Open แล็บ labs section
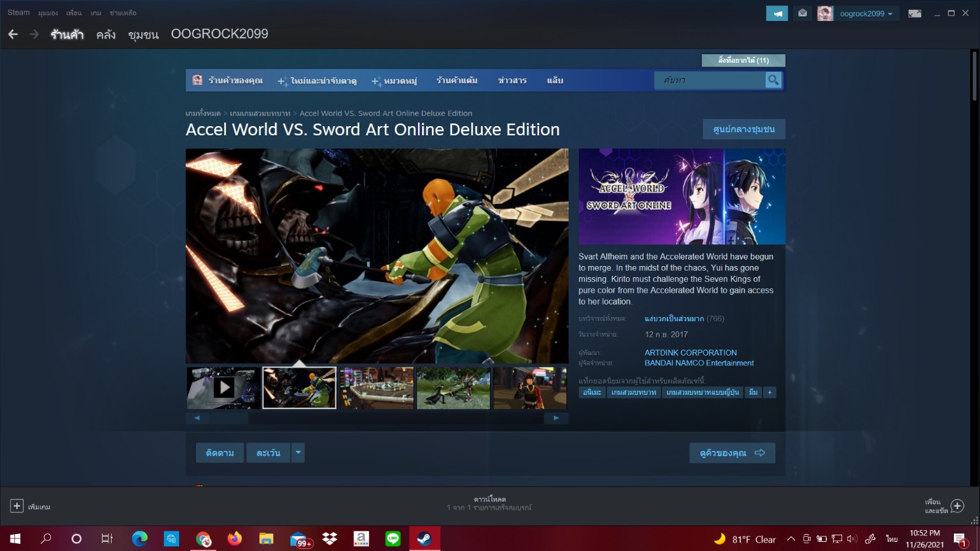Image resolution: width=980 pixels, height=551 pixels. tap(555, 80)
